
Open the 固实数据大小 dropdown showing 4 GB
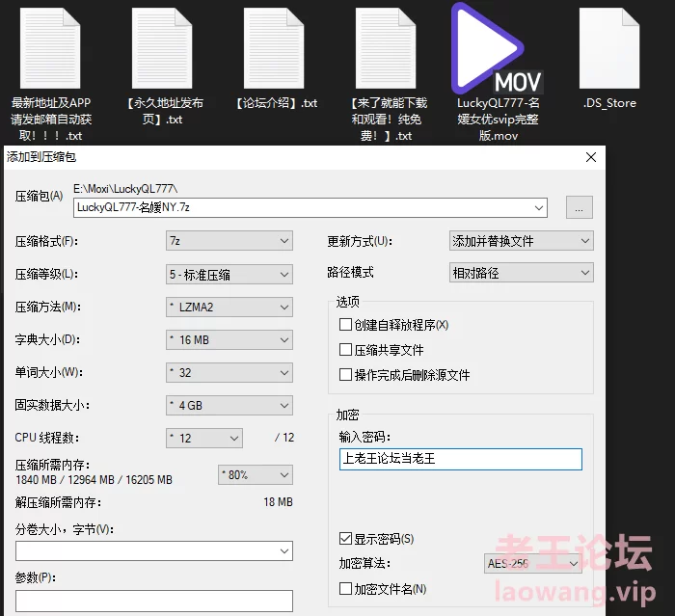[x=229, y=405]
